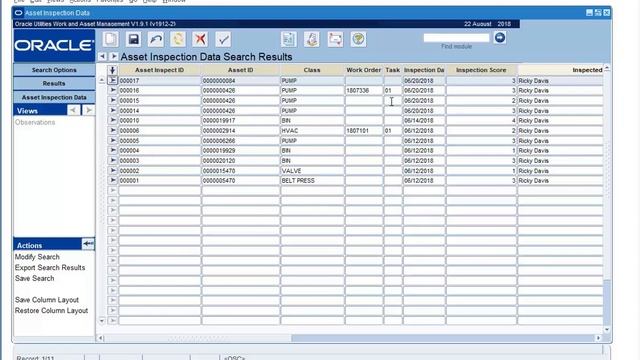Click the notes toolbar icon next to help

(335, 39)
